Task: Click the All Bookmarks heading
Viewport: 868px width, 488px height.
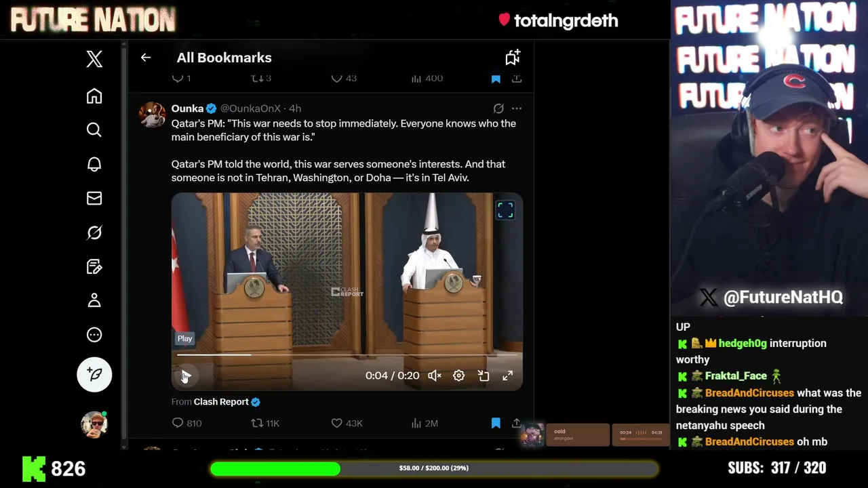Action: 224,58
